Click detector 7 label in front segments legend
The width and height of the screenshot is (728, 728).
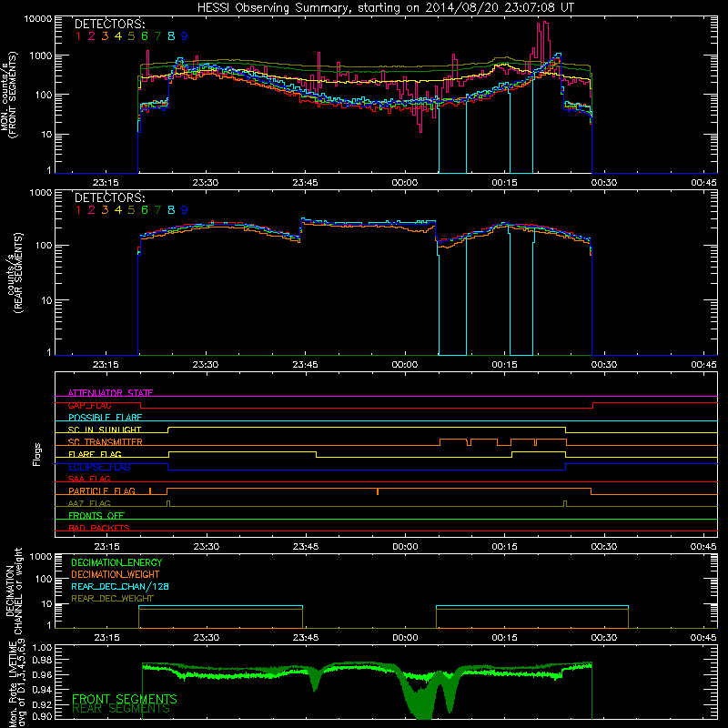tap(157, 36)
